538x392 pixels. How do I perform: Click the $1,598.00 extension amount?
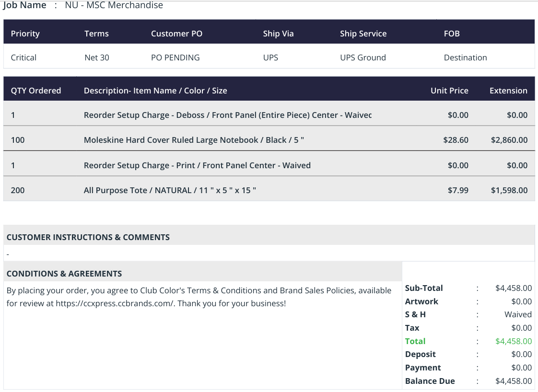(x=509, y=190)
